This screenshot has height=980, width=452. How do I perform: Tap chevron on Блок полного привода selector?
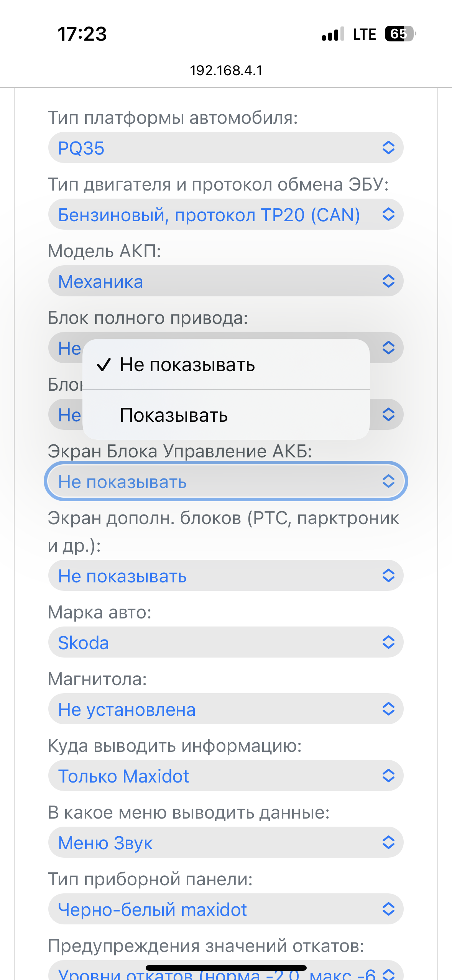coord(388,348)
